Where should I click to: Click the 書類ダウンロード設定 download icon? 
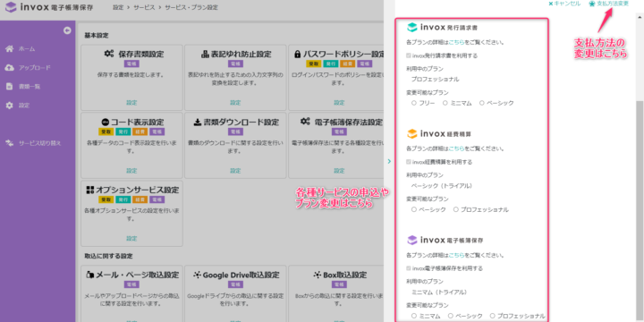[197, 122]
